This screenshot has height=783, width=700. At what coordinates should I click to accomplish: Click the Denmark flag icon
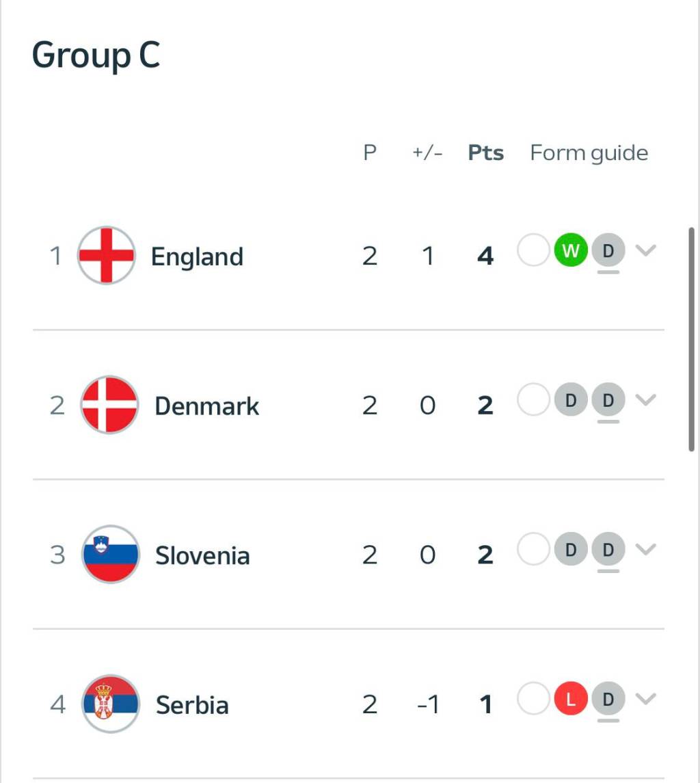click(109, 405)
